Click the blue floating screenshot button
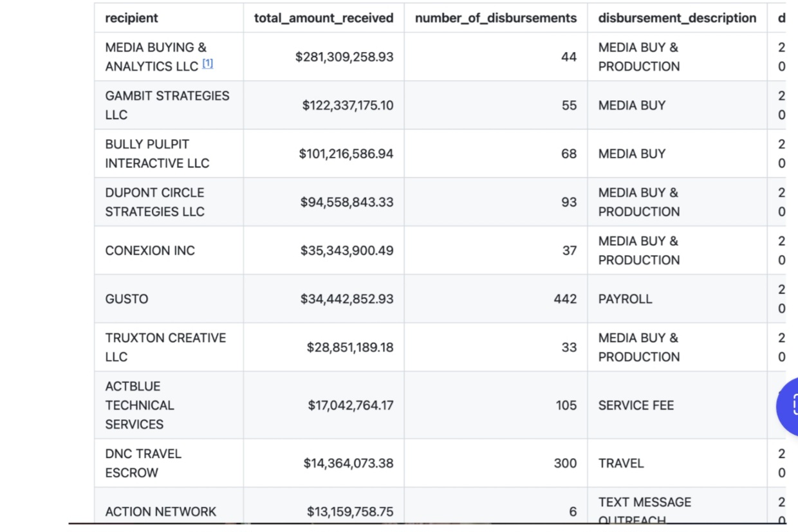 tap(789, 405)
